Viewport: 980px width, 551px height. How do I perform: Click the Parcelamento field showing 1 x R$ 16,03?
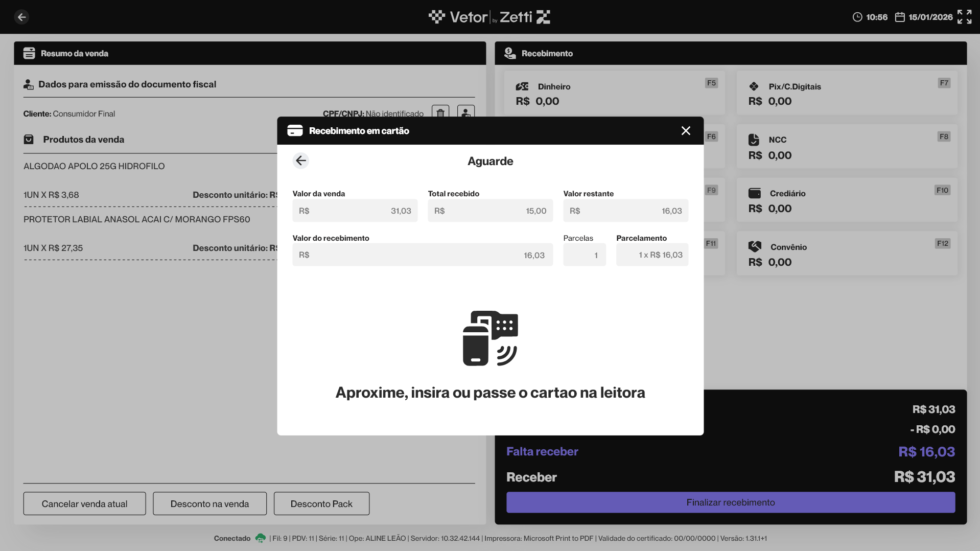(651, 255)
